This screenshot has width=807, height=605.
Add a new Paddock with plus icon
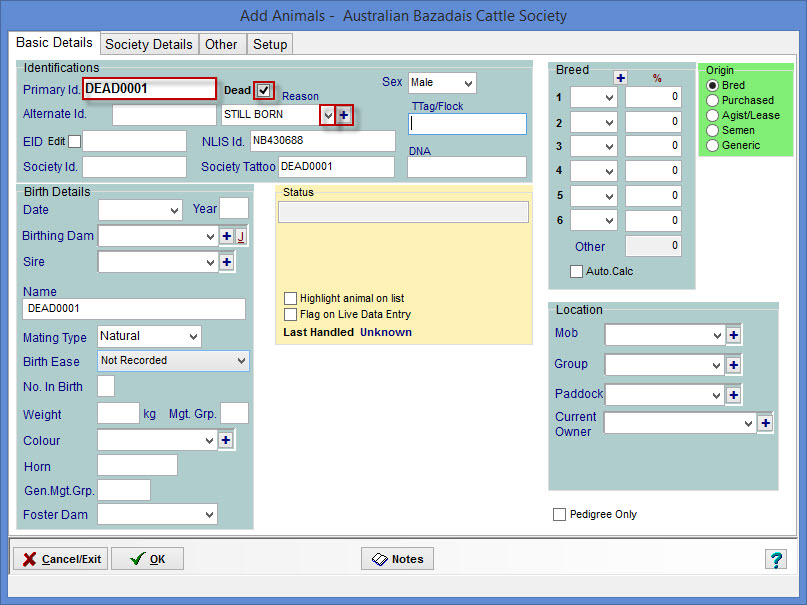(x=733, y=395)
